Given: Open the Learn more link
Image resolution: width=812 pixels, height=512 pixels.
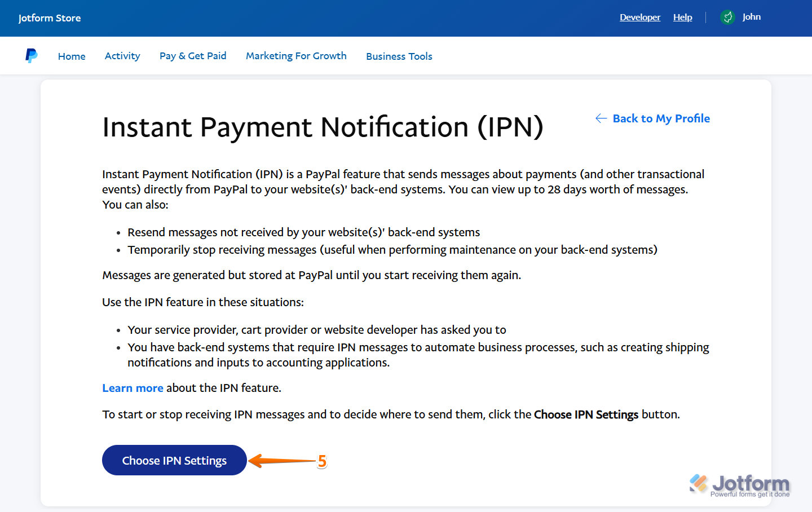Looking at the screenshot, I should click(133, 388).
